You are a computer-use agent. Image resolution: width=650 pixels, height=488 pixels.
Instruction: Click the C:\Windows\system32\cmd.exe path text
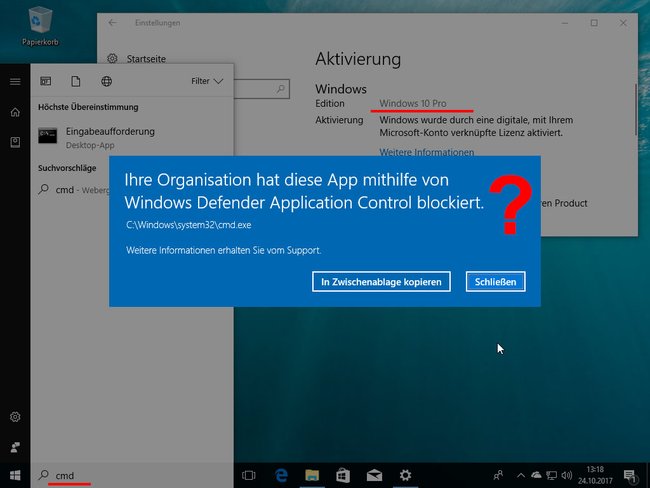[x=189, y=225]
